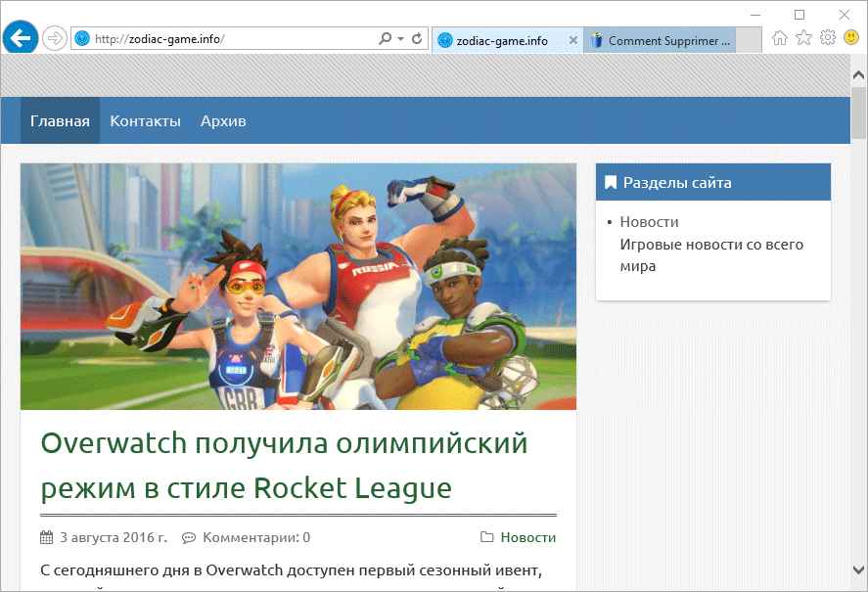Screen dimensions: 868x592
Task: Click the Разделы сайта heading
Action: pos(677,182)
